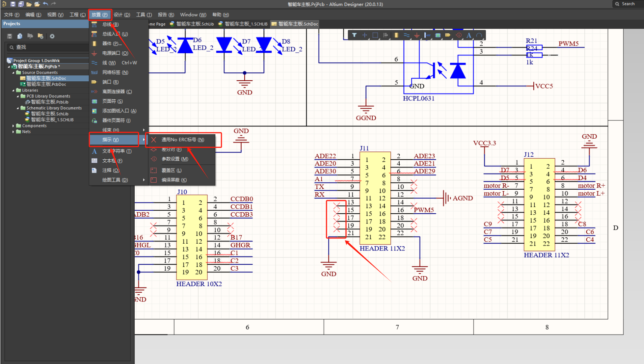Choose the place port D1 icon
This screenshot has width=644, height=364.
point(448,35)
